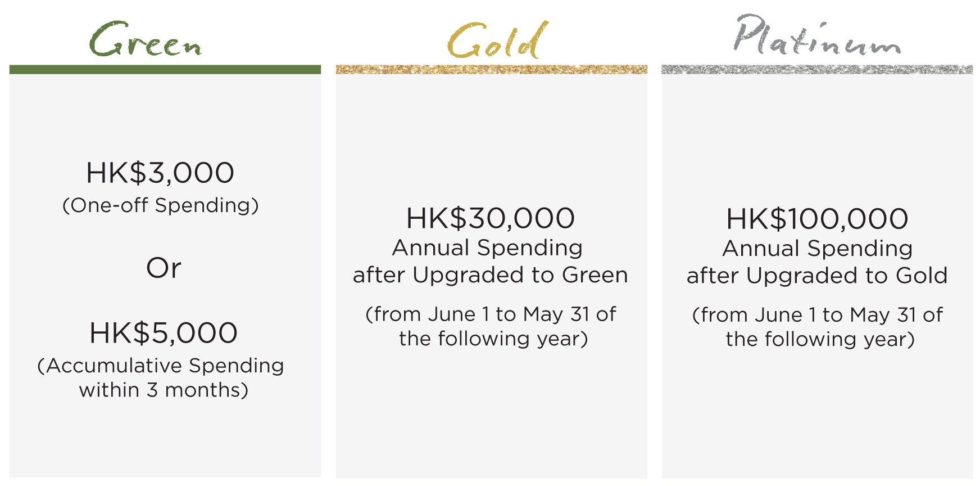980x486 pixels.
Task: Click the Gold tier script heading
Action: pos(497,40)
